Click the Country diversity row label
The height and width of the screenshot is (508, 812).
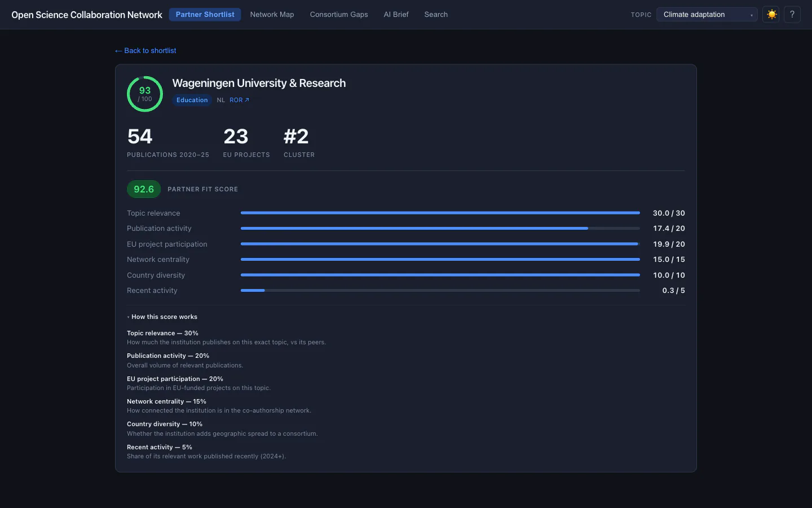tap(156, 275)
